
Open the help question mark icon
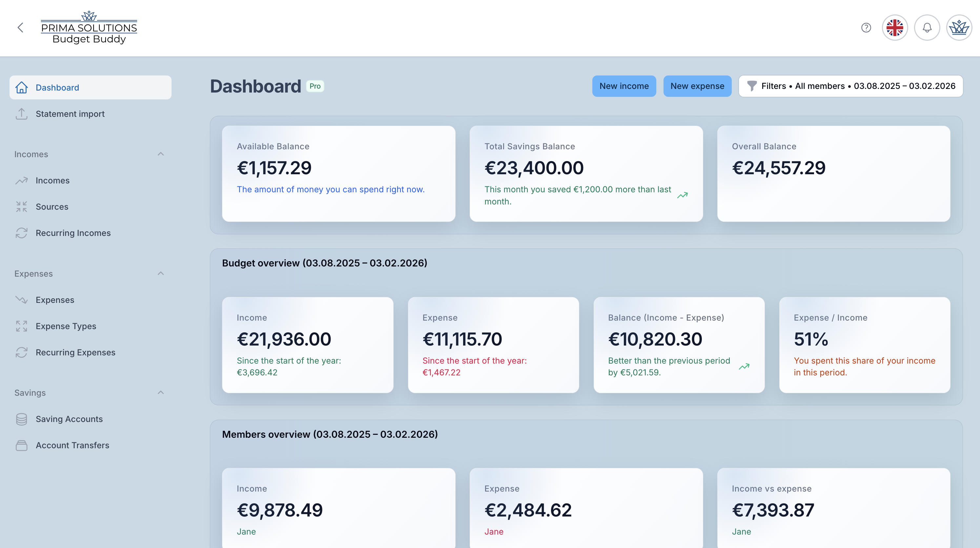pyautogui.click(x=866, y=28)
